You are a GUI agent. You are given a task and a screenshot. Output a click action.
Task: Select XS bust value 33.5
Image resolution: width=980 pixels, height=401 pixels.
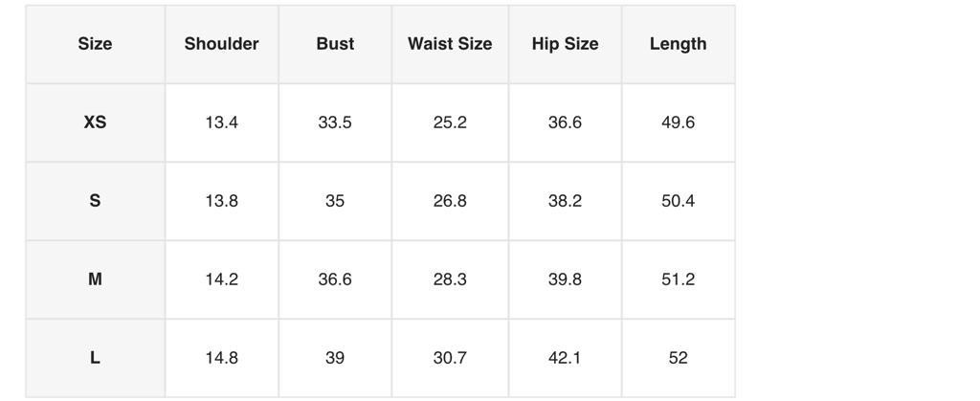[x=335, y=123]
